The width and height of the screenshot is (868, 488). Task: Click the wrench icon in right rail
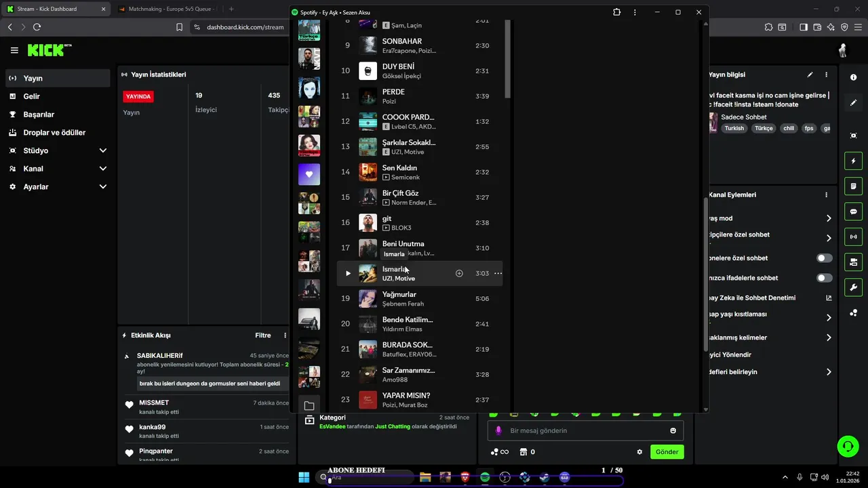[x=853, y=287]
